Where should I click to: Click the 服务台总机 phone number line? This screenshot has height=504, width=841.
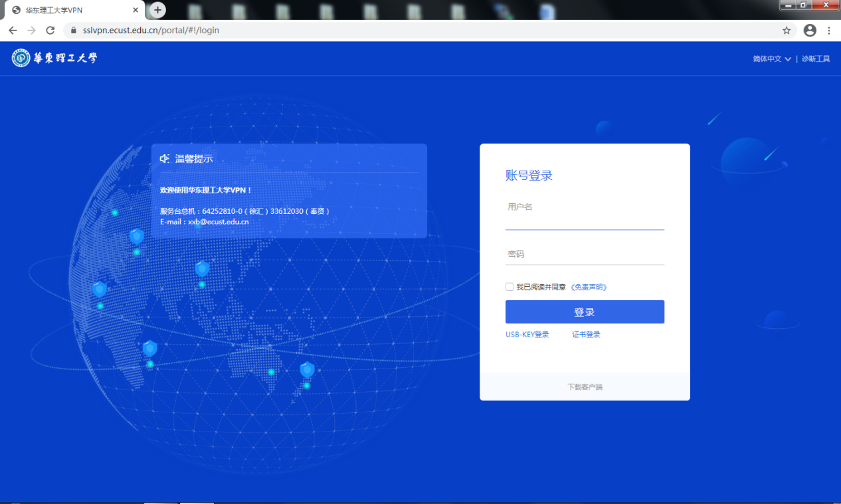pos(244,211)
